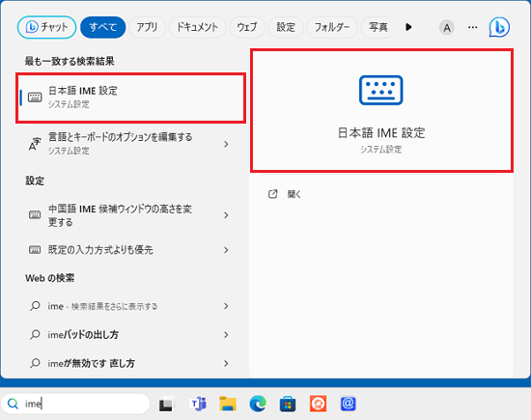Open the three-dot options menu
531x420 pixels.
click(473, 27)
